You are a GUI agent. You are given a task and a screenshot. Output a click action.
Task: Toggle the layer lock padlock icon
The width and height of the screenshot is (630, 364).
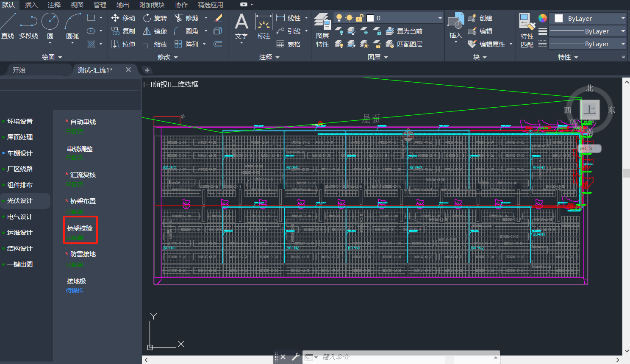359,18
